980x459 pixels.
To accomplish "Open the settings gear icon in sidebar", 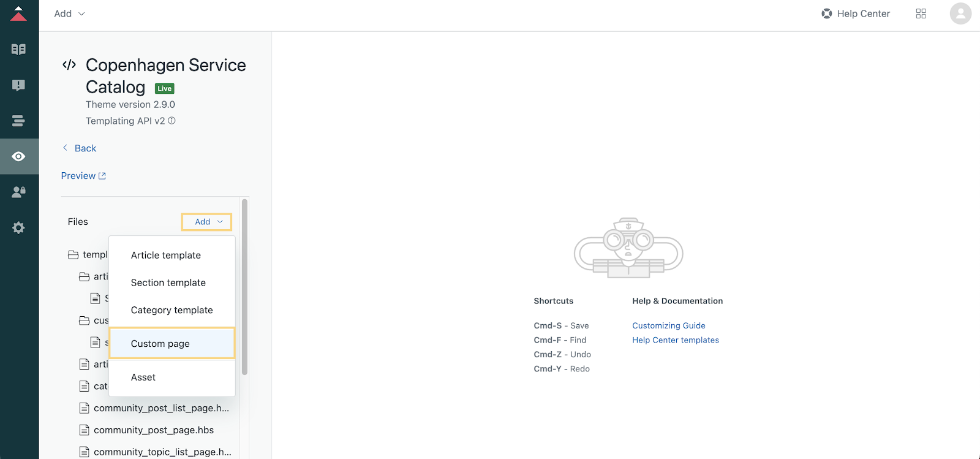I will [x=18, y=228].
